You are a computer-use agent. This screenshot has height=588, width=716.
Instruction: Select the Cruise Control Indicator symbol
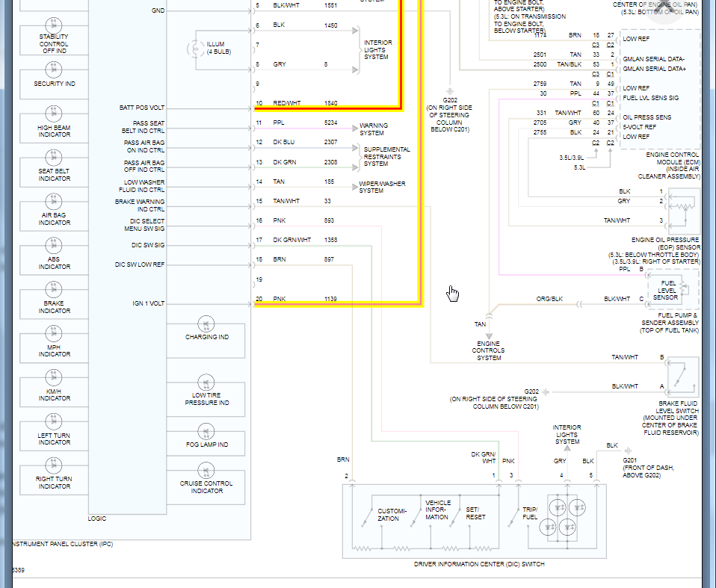pyautogui.click(x=206, y=471)
